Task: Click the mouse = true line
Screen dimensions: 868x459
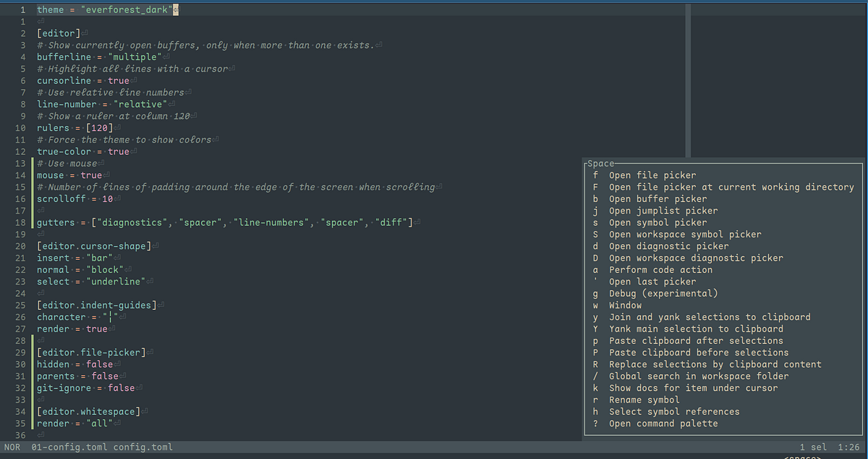Action: pyautogui.click(x=69, y=175)
